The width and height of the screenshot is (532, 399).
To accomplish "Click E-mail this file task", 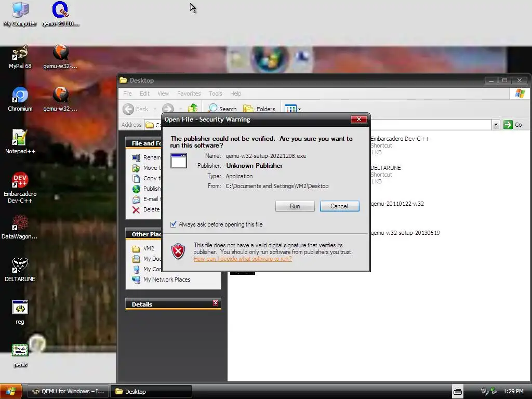I will pyautogui.click(x=147, y=199).
